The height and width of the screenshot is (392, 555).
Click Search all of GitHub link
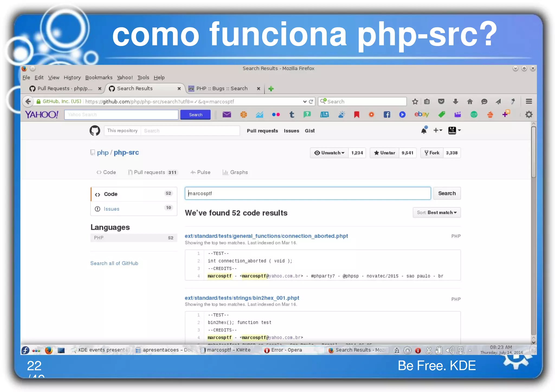tap(114, 263)
